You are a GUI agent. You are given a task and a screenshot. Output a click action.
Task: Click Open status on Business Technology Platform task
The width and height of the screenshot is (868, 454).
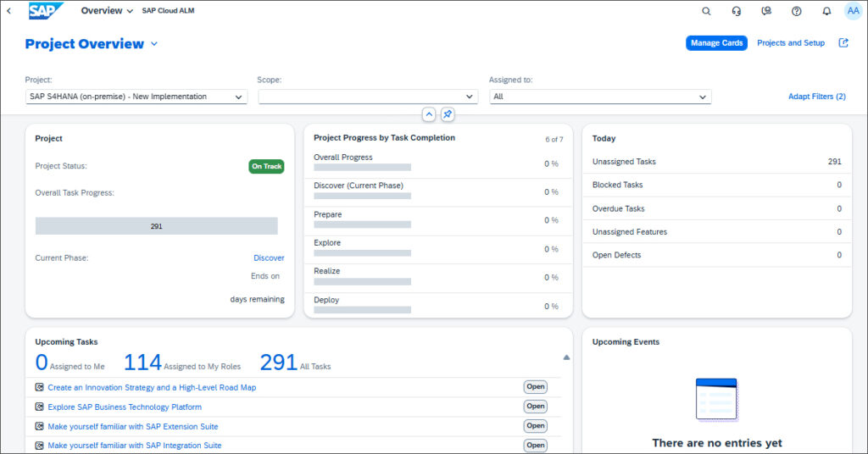tap(536, 407)
